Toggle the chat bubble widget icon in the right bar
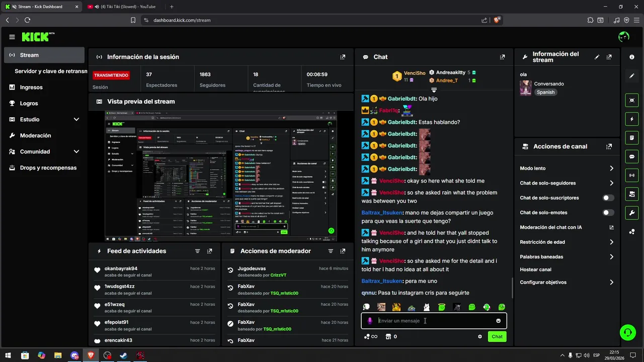The height and width of the screenshot is (362, 644). coord(632,156)
